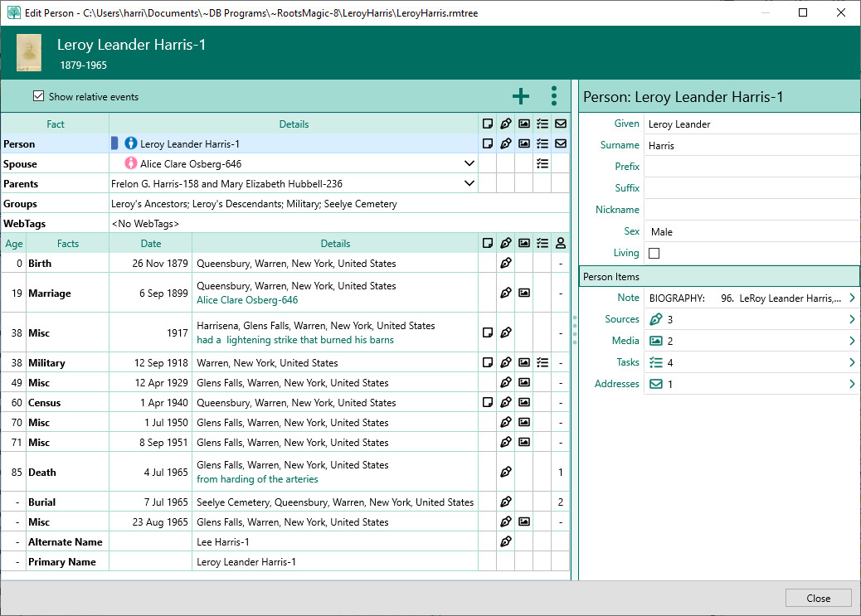Click the Alice Clare Osberg-646 marriage link
This screenshot has width=861, height=616.
pos(247,300)
